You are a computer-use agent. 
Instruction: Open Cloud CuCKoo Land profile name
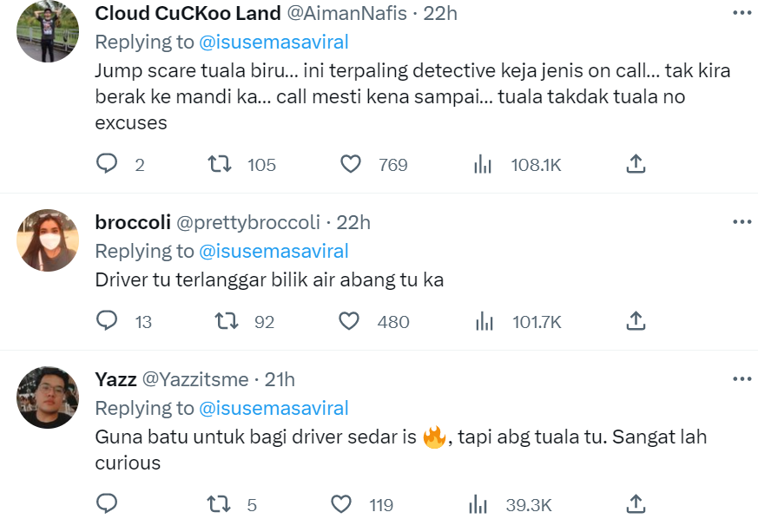coord(188,13)
